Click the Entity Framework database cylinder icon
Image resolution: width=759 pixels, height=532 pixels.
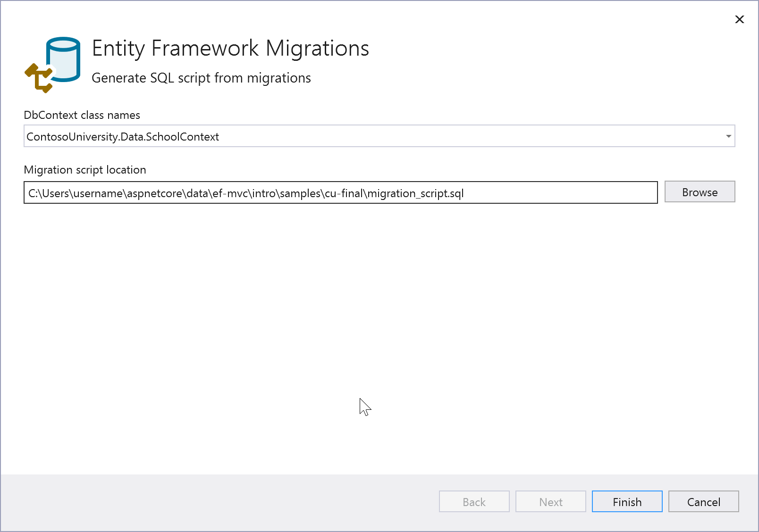[x=63, y=59]
